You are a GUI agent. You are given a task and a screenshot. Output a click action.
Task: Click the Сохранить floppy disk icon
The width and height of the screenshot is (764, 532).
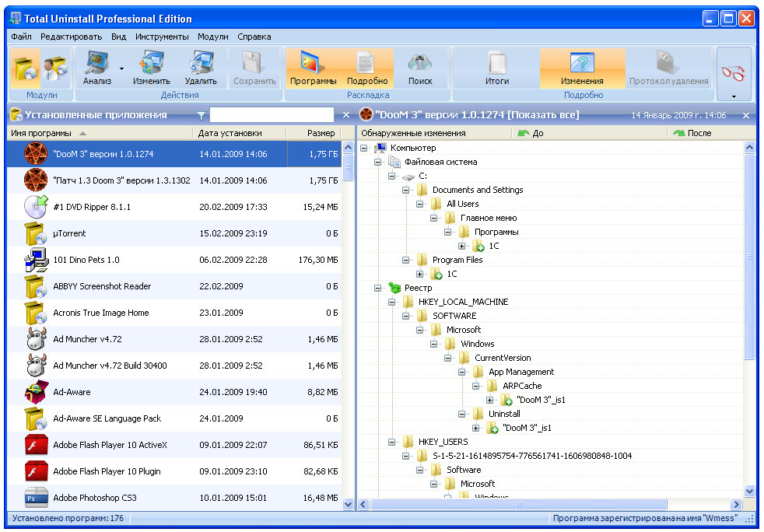point(254,64)
